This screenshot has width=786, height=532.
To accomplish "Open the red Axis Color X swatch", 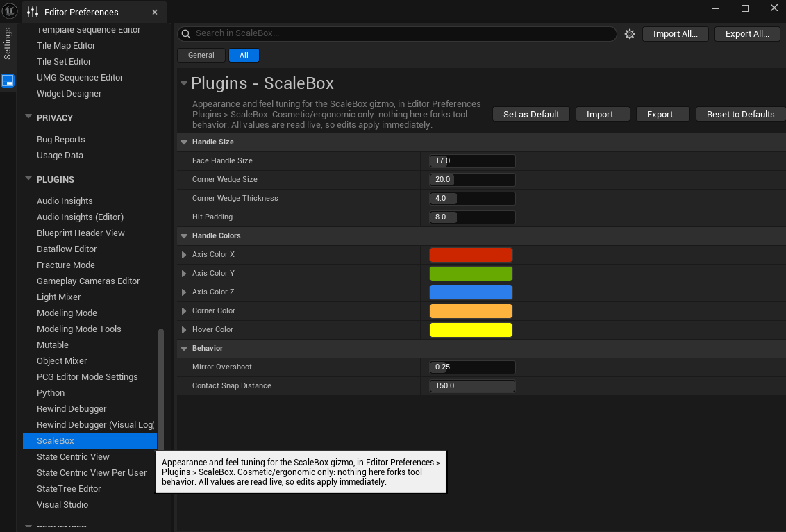I will click(x=471, y=255).
